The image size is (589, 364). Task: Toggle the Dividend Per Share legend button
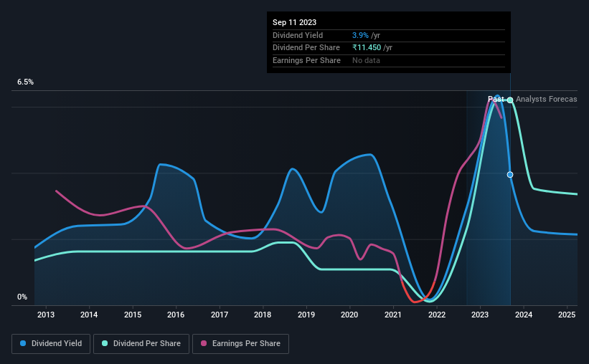click(x=141, y=344)
